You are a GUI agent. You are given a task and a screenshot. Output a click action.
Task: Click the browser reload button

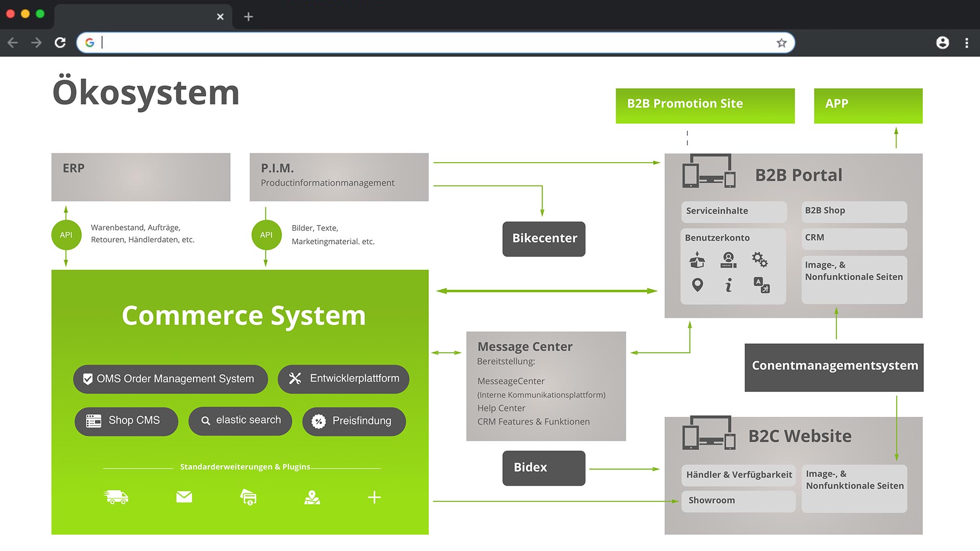[60, 43]
